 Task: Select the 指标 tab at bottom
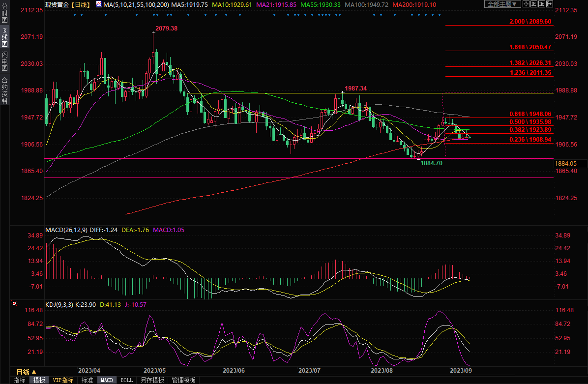[x=20, y=380]
